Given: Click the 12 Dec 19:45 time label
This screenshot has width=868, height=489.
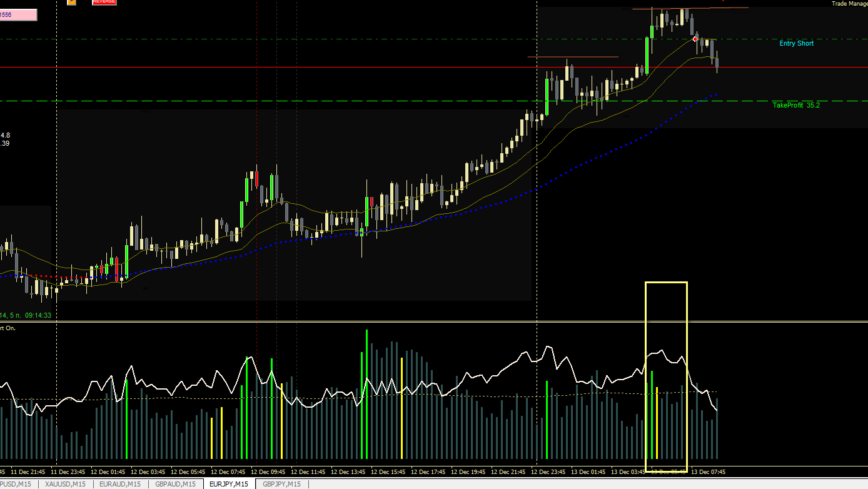Looking at the screenshot, I should click(468, 472).
